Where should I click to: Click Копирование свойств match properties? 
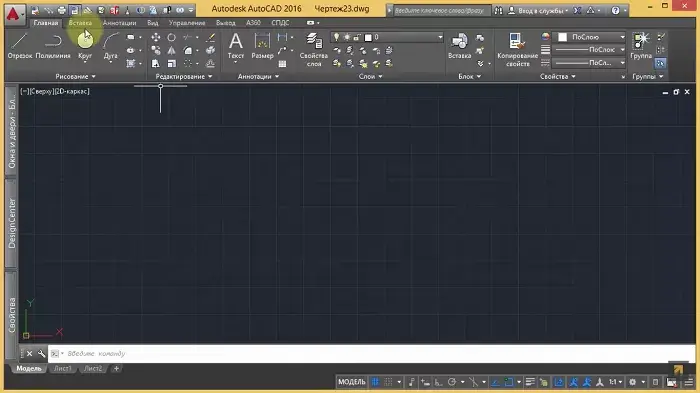[517, 49]
